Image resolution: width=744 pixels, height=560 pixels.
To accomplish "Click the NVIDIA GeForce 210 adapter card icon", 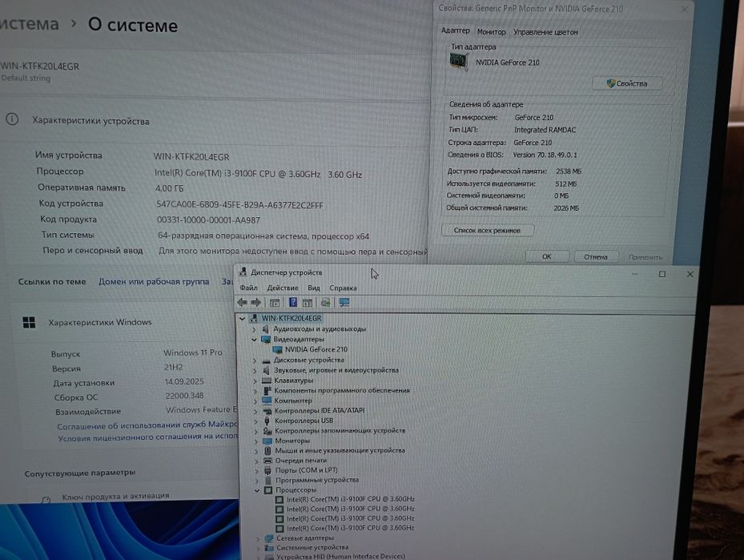I will pos(458,62).
